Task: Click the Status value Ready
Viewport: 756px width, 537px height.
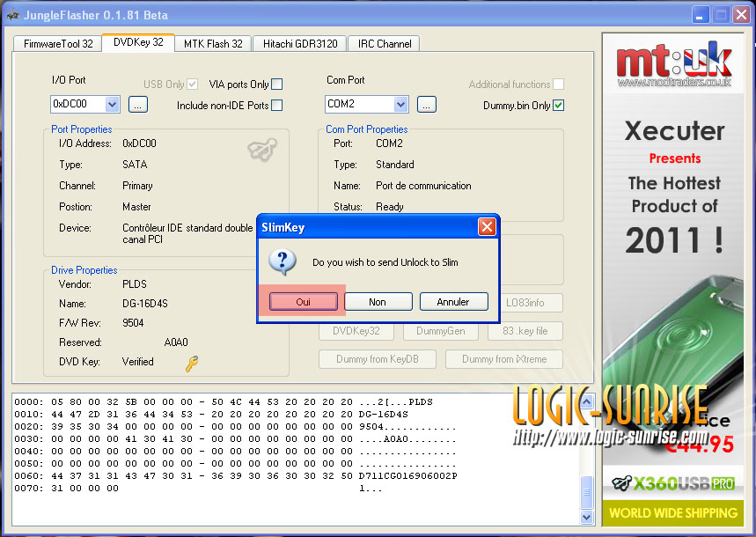Action: coord(390,207)
